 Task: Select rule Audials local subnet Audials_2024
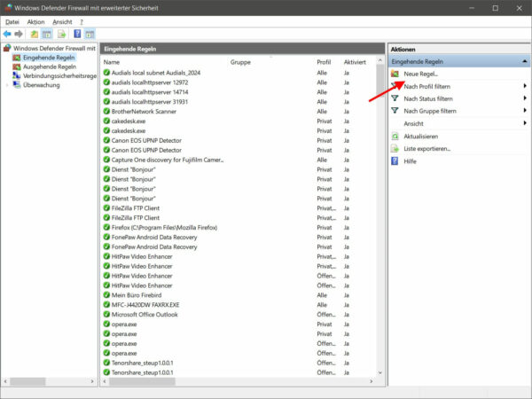156,73
